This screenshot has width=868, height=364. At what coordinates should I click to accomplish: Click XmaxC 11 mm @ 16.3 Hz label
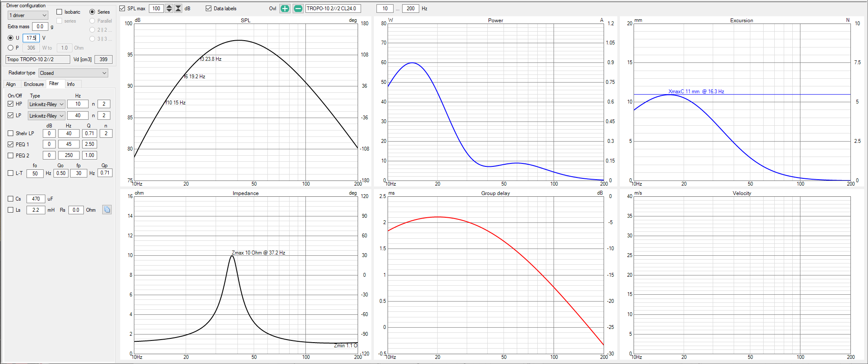coord(696,92)
